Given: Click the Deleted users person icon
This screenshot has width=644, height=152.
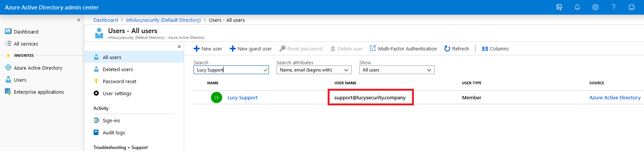Looking at the screenshot, I should tap(96, 69).
